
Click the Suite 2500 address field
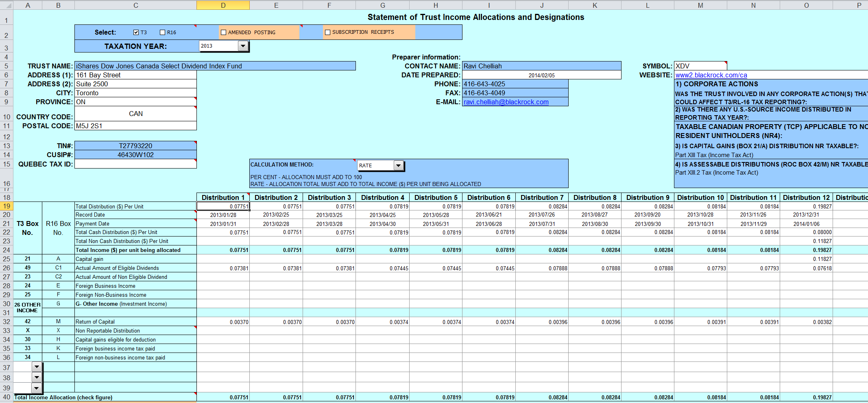135,84
